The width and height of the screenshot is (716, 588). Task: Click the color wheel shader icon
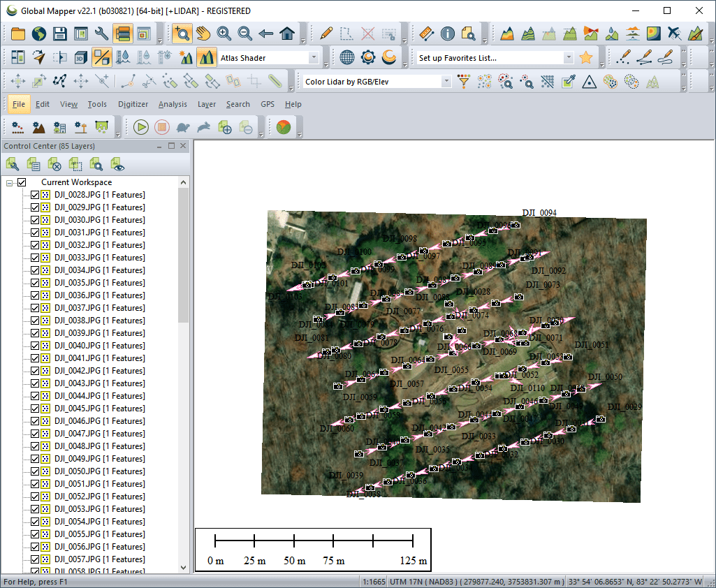click(284, 127)
